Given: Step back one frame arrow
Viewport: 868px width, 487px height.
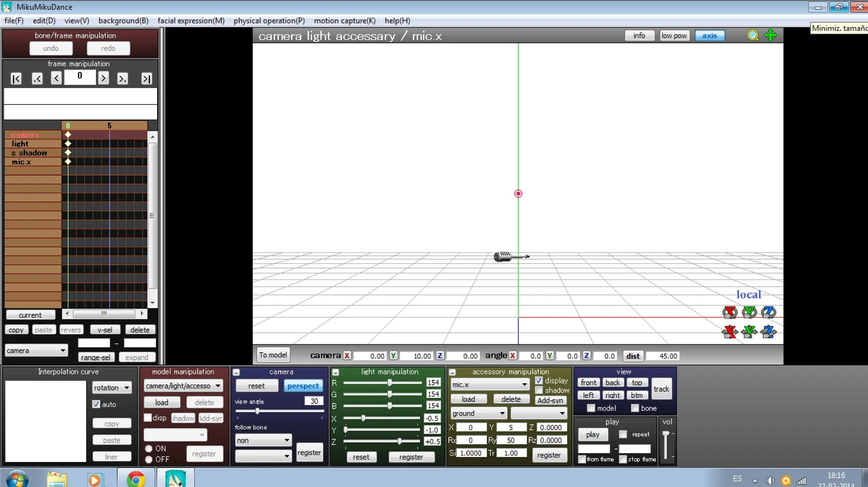Looking at the screenshot, I should pos(56,78).
